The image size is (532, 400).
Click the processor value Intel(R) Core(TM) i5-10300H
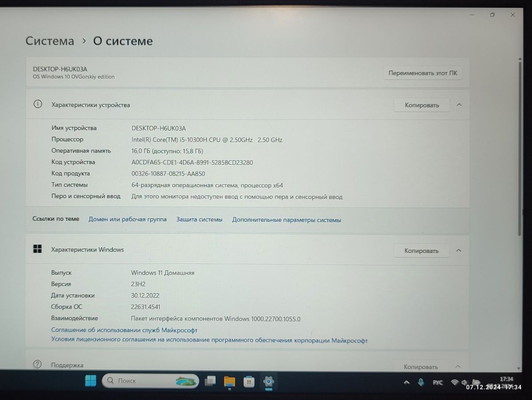[207, 140]
